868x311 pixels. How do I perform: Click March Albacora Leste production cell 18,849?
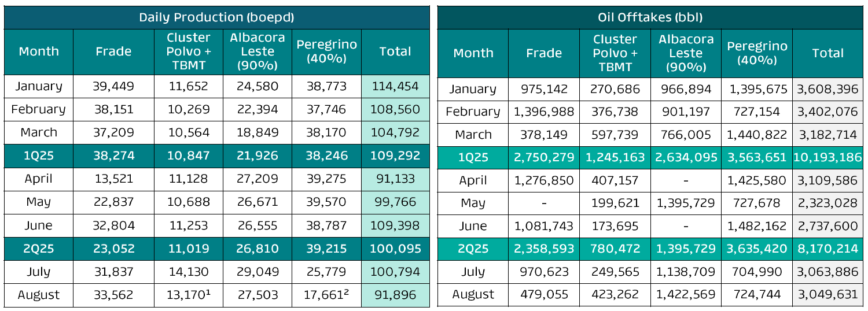click(258, 132)
